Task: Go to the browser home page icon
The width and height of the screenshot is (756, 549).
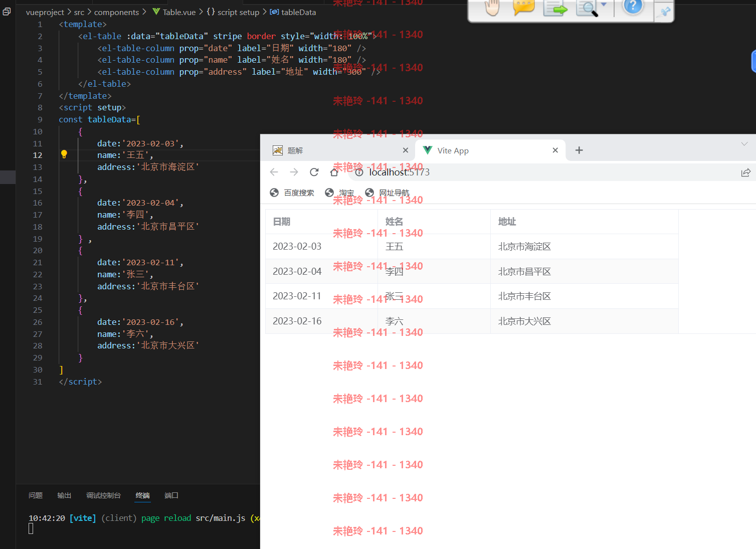Action: click(334, 172)
